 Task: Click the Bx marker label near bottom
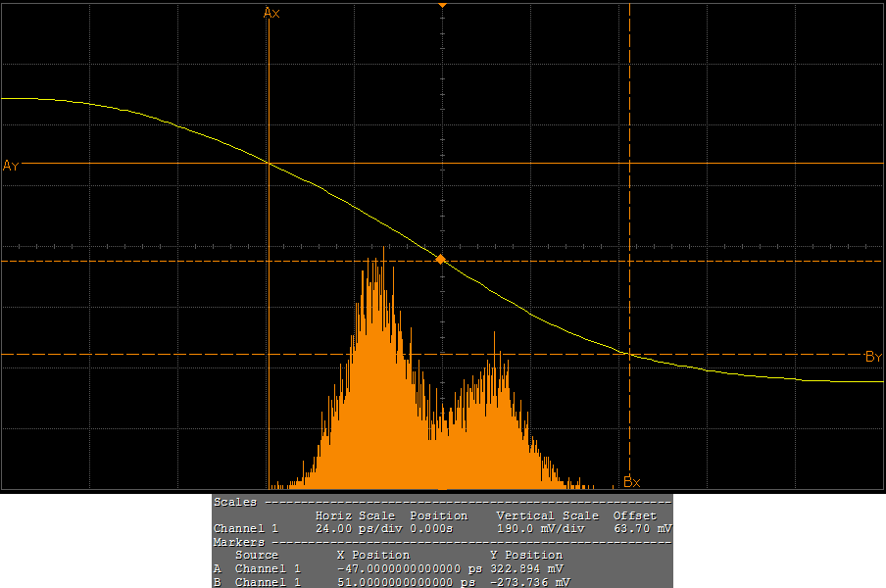(x=632, y=482)
